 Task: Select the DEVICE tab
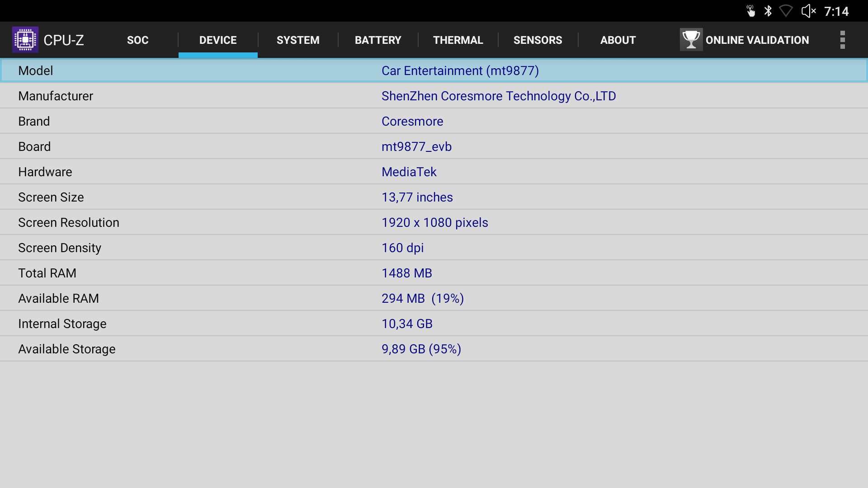point(218,40)
